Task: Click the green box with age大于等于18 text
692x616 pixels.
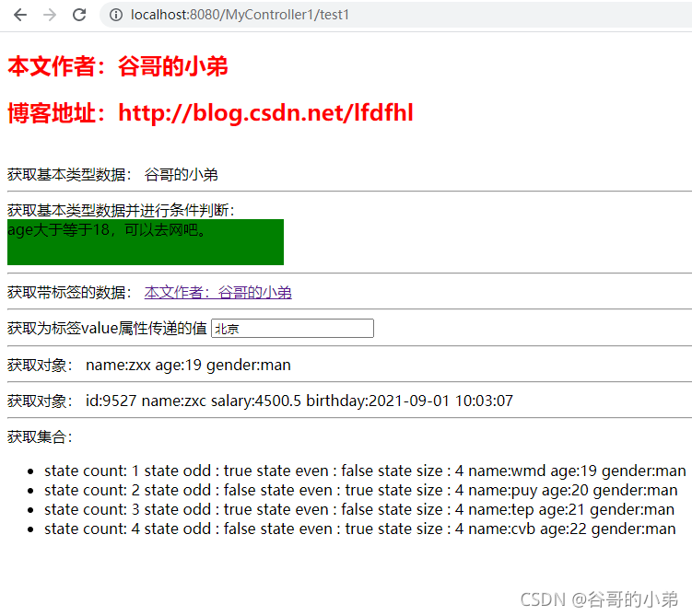Action: pos(146,242)
